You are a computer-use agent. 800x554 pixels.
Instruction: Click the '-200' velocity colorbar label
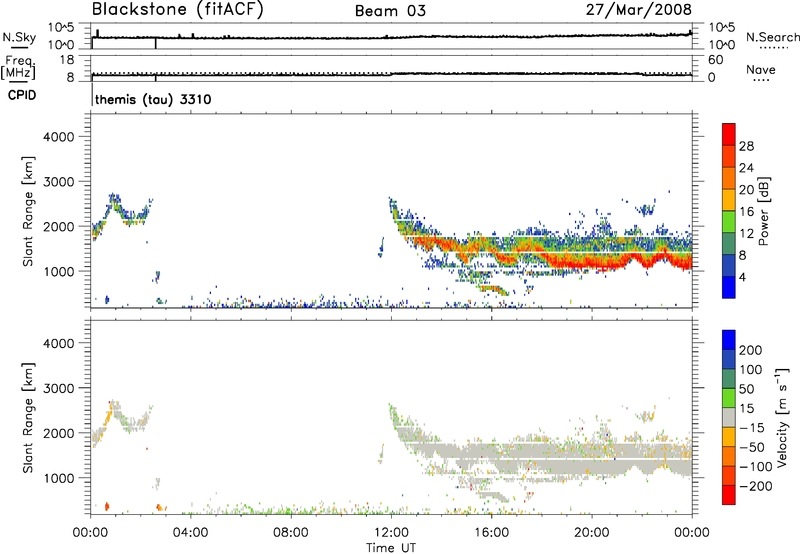point(756,486)
